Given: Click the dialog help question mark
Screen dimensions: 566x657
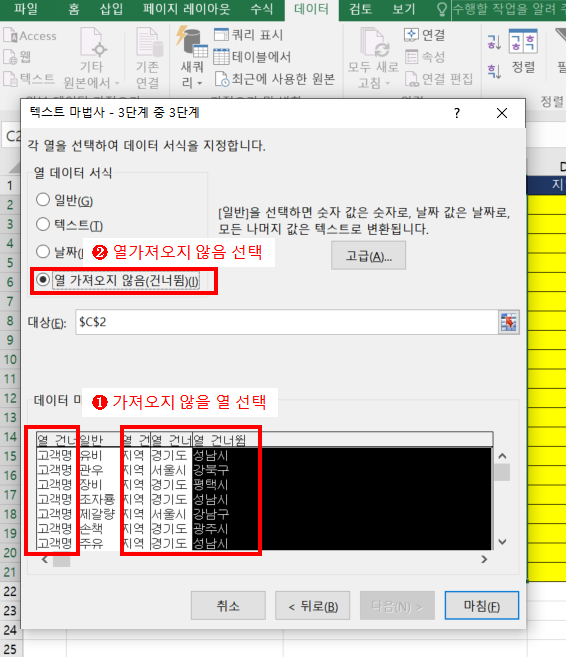Looking at the screenshot, I should click(x=457, y=113).
